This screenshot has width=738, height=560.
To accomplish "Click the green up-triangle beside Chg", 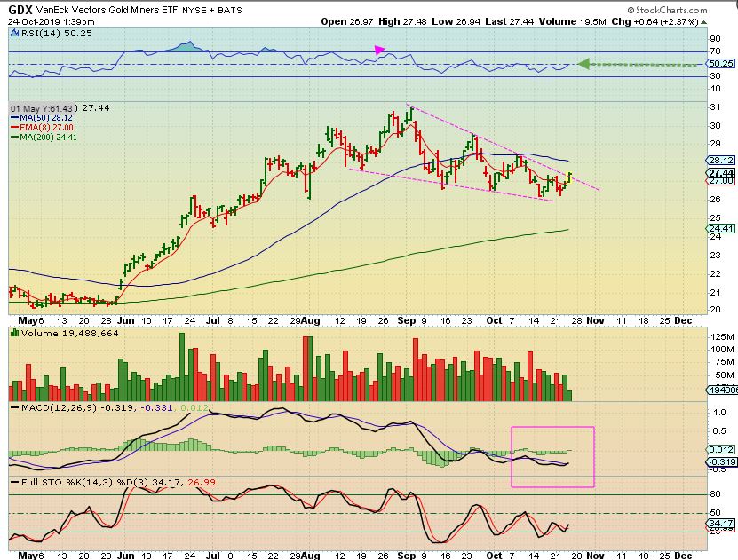I will [x=703, y=22].
